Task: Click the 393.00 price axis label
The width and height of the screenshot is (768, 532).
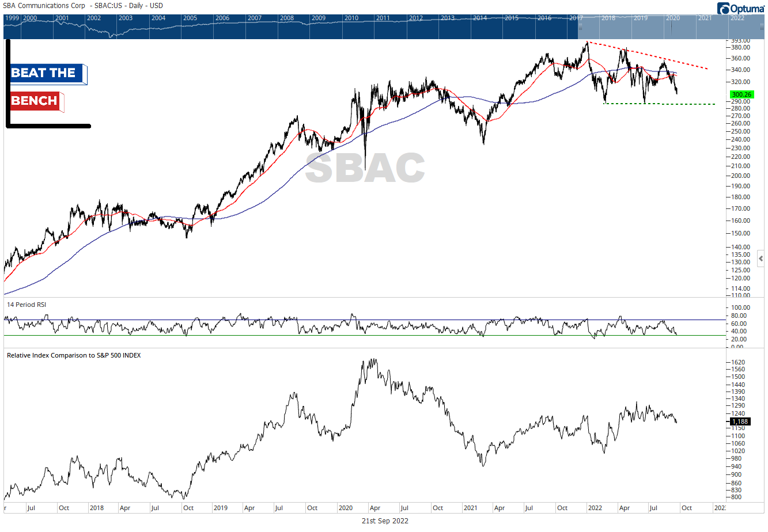Action: pos(741,41)
